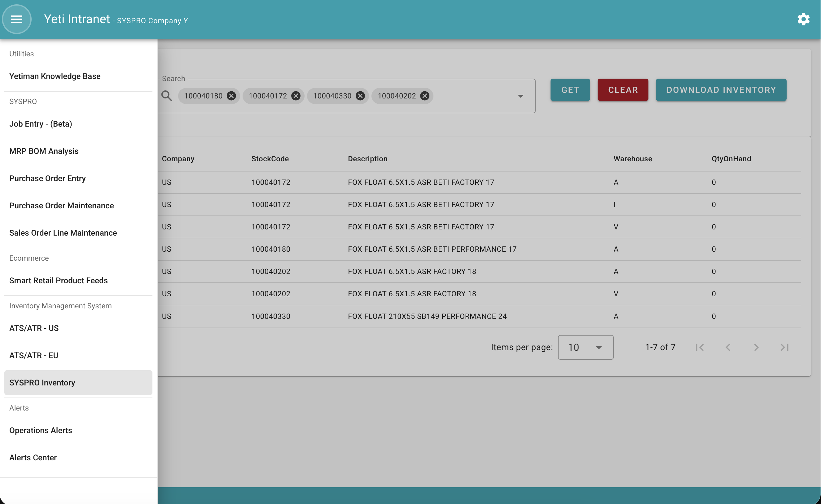The width and height of the screenshot is (821, 504).
Task: Click the Company column header
Action: pyautogui.click(x=178, y=159)
